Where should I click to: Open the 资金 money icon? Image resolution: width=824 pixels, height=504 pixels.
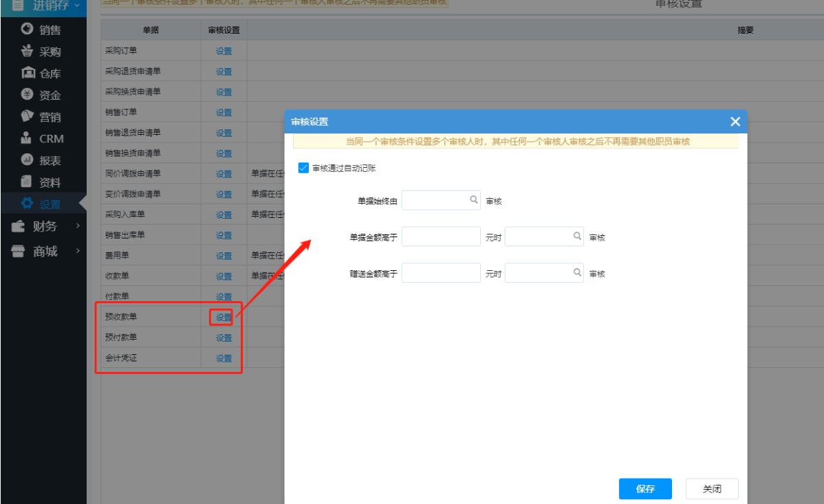coord(28,94)
